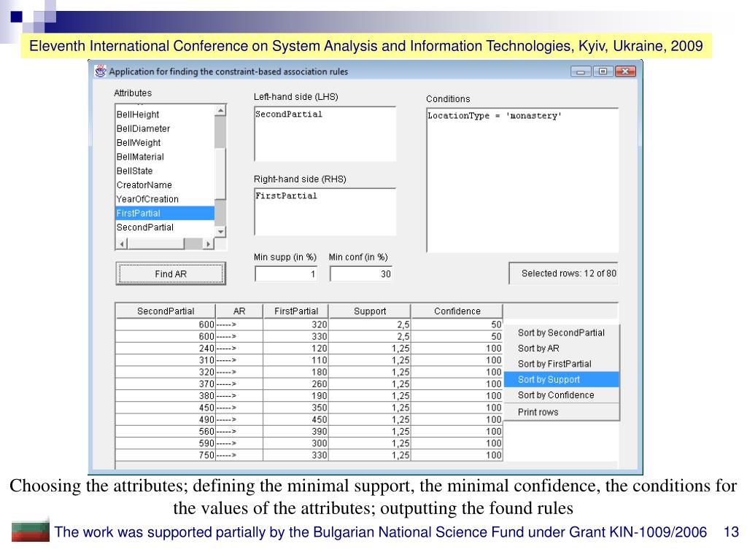Maximize the association rules application window
This screenshot has width=747, height=560.
coord(603,71)
